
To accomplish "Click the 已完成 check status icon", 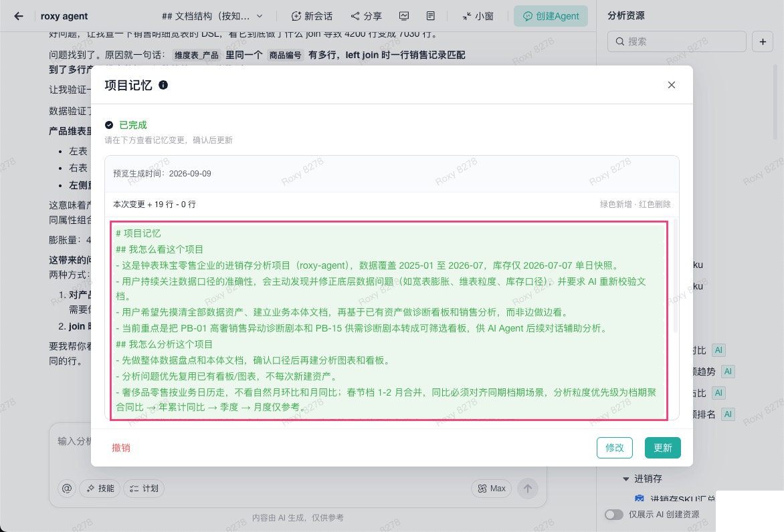I will point(109,125).
